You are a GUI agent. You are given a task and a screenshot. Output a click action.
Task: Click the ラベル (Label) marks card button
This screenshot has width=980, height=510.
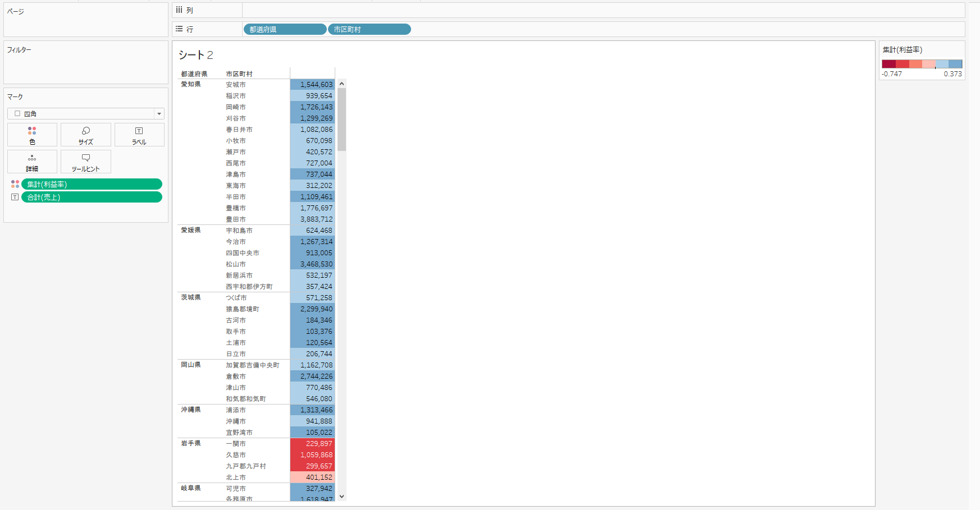(139, 135)
